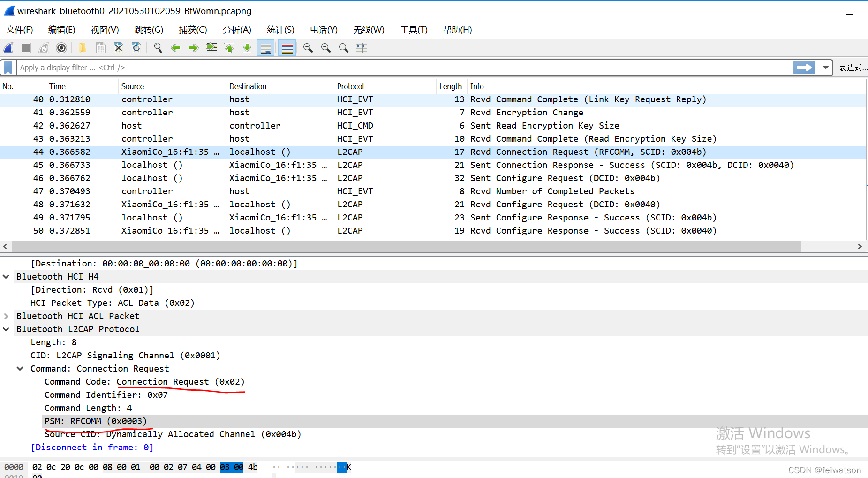Focus the display filter input field

403,68
